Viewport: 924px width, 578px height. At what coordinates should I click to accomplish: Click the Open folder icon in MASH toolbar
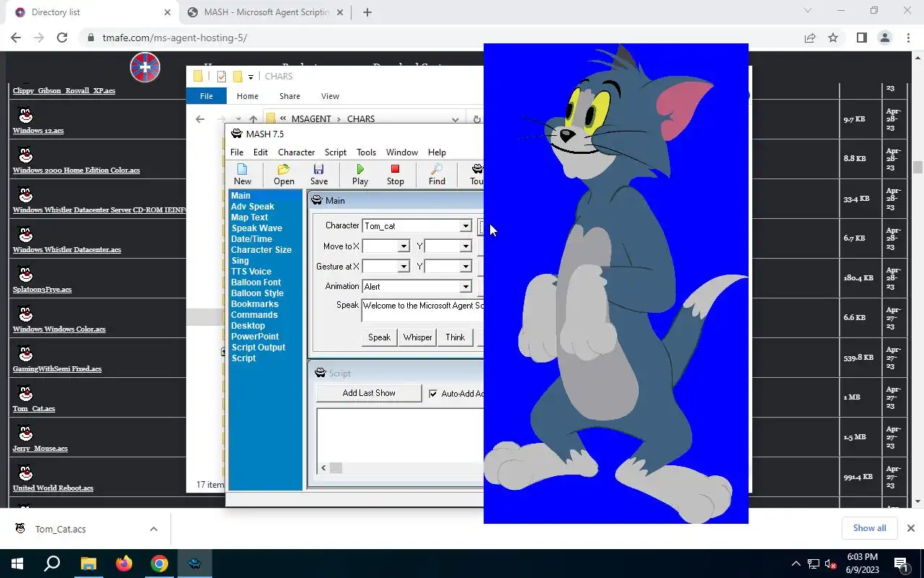pos(284,174)
